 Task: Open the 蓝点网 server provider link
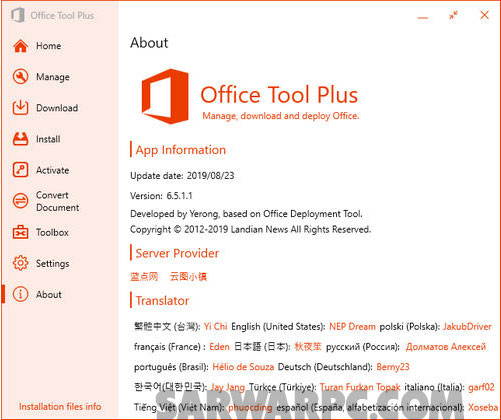pyautogui.click(x=144, y=276)
